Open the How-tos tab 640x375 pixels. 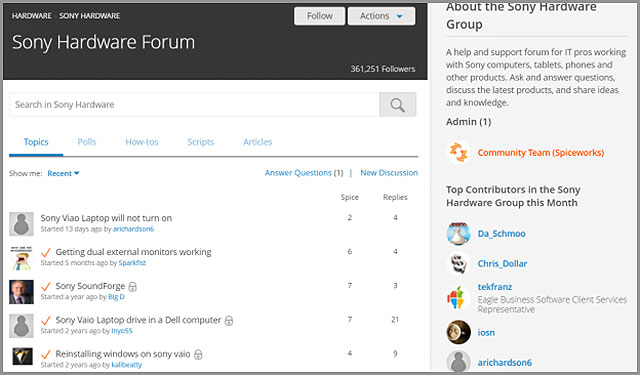(x=142, y=142)
